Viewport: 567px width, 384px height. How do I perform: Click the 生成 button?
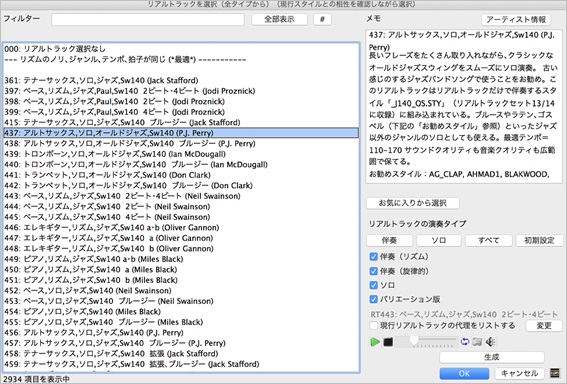(x=492, y=357)
